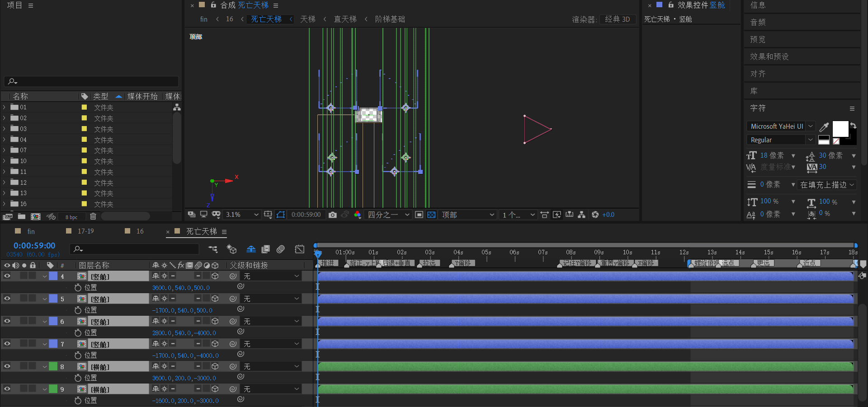868x407 pixels.
Task: Click the no-color red slash swatch
Action: tap(836, 141)
